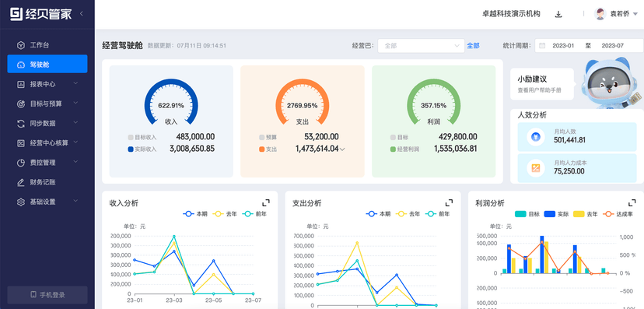This screenshot has width=644, height=309.
Task: Click 卓越科技演示机构 organization name
Action: pyautogui.click(x=511, y=13)
